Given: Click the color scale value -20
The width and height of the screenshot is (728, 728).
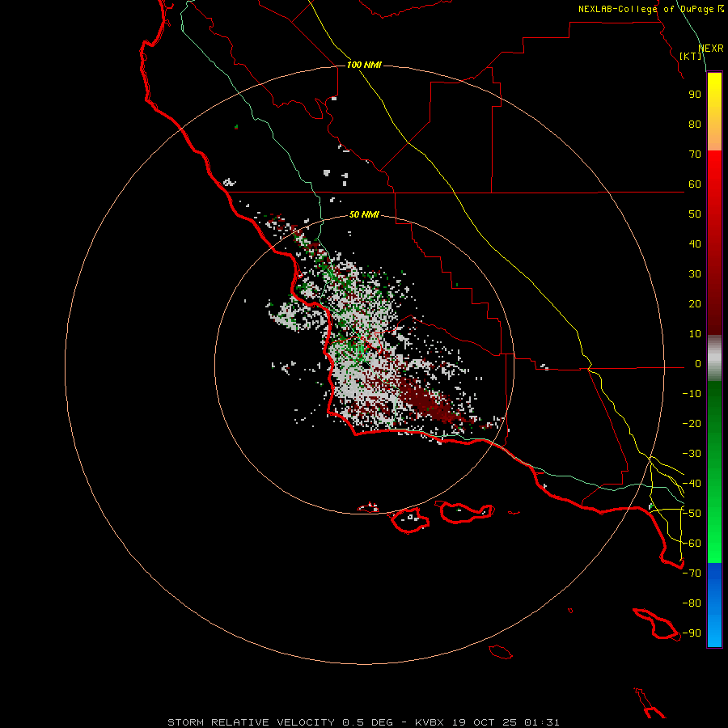Looking at the screenshot, I should 692,423.
